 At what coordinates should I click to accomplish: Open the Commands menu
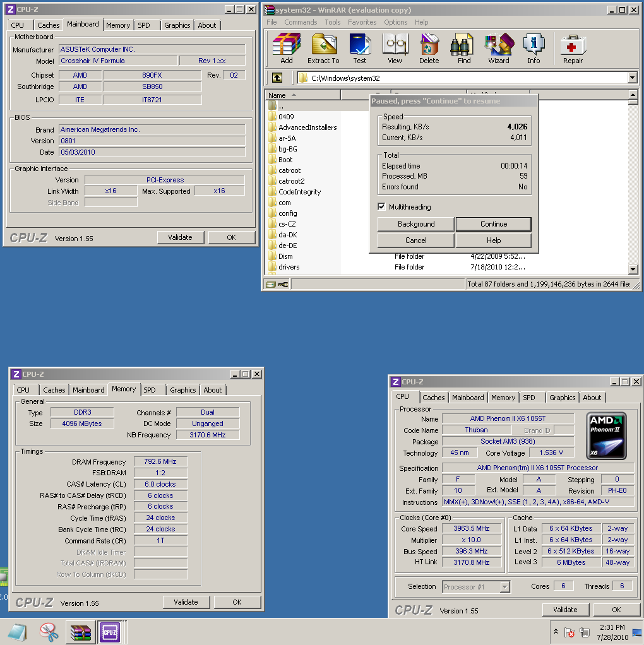[301, 22]
